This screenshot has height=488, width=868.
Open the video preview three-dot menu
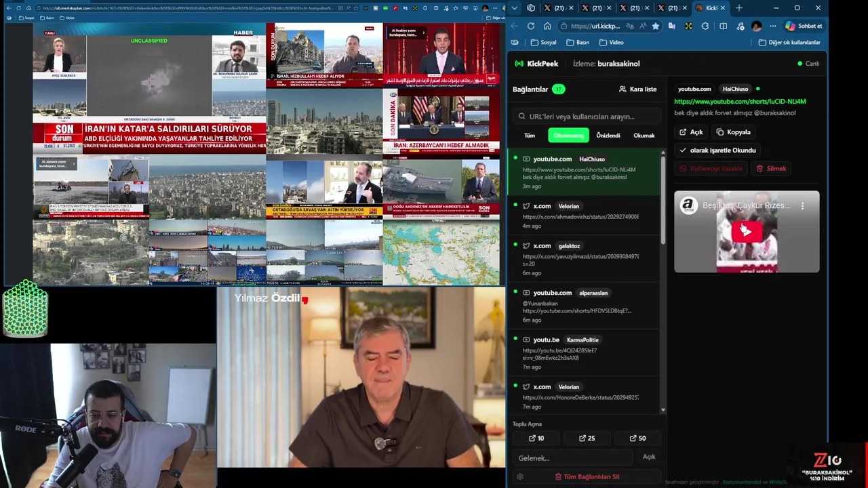click(802, 205)
